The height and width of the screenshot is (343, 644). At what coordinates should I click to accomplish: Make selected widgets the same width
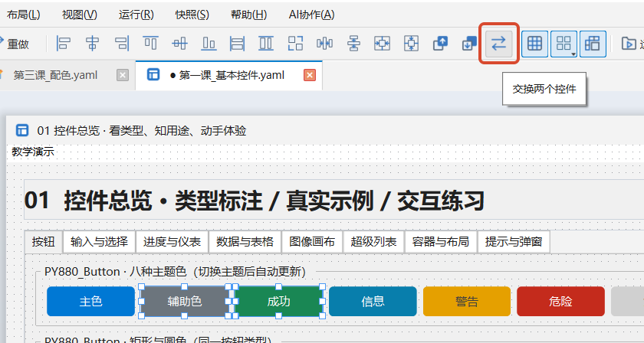pos(238,43)
